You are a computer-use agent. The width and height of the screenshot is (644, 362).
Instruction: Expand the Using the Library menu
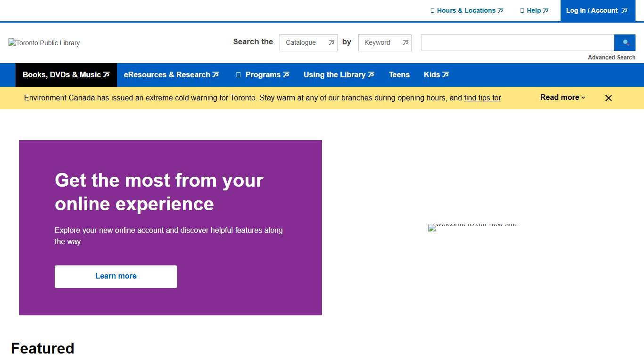point(339,75)
